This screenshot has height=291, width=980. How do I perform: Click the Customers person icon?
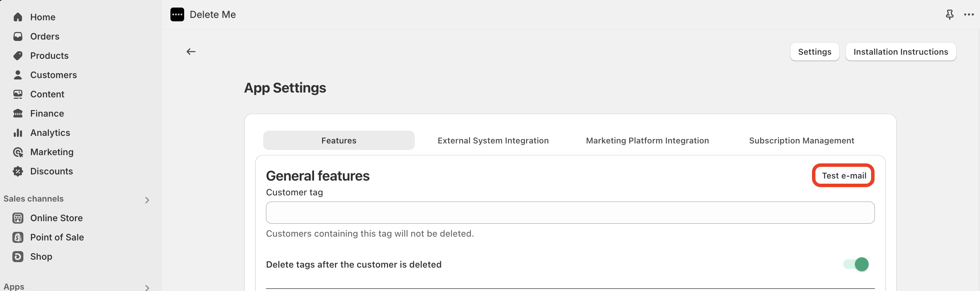[x=18, y=75]
